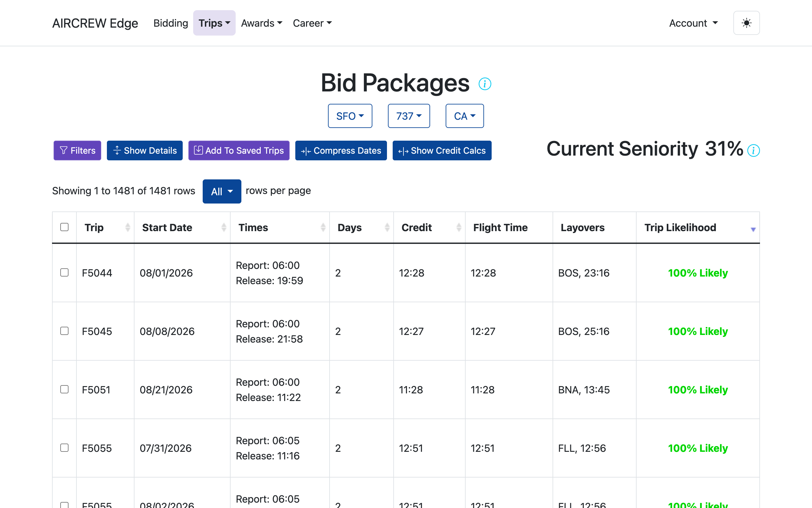The height and width of the screenshot is (508, 812).
Task: Open the Filters button
Action: [x=77, y=150]
